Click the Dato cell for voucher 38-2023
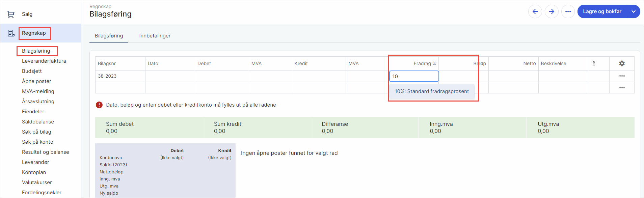The width and height of the screenshot is (644, 198). point(170,76)
